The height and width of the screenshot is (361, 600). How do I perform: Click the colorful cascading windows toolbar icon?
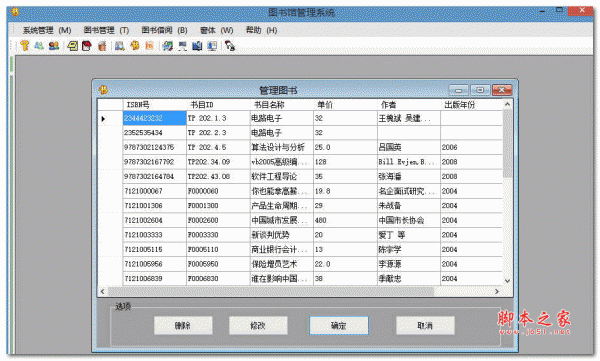click(x=168, y=46)
